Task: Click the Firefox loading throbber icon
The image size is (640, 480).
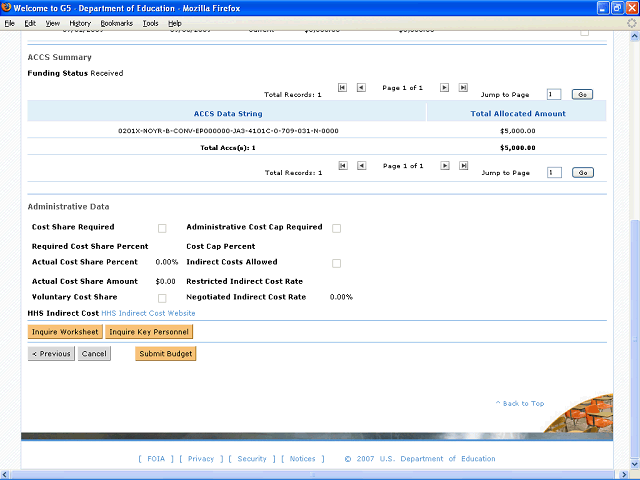Action: click(631, 23)
